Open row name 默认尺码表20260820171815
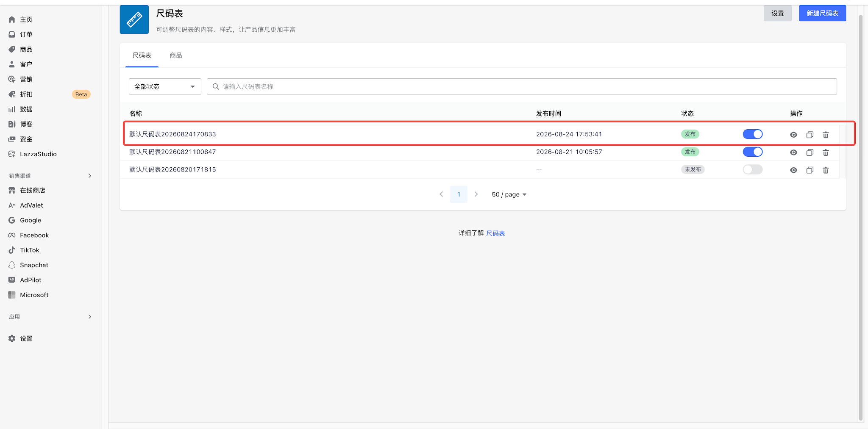The image size is (868, 429). click(172, 169)
